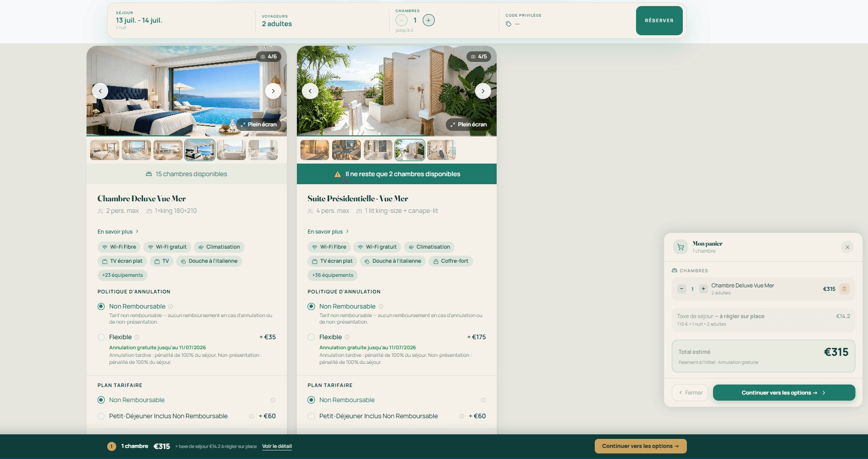This screenshot has width=868, height=459.
Task: Show the +36 équipements for the suite
Action: click(333, 275)
